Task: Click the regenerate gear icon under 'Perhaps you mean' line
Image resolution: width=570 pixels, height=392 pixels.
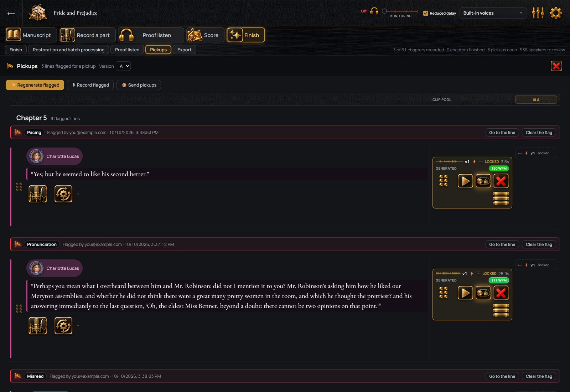Action: (x=63, y=326)
